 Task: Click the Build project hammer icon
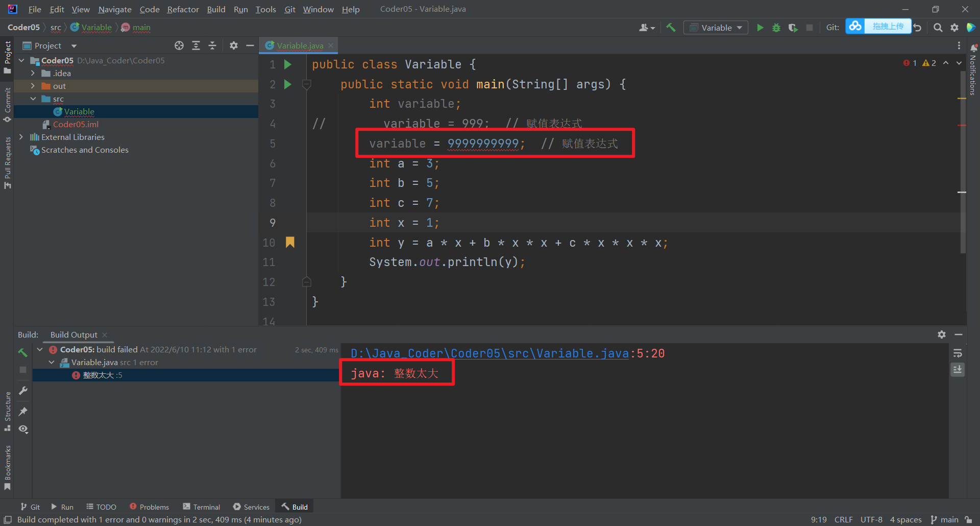click(x=671, y=28)
